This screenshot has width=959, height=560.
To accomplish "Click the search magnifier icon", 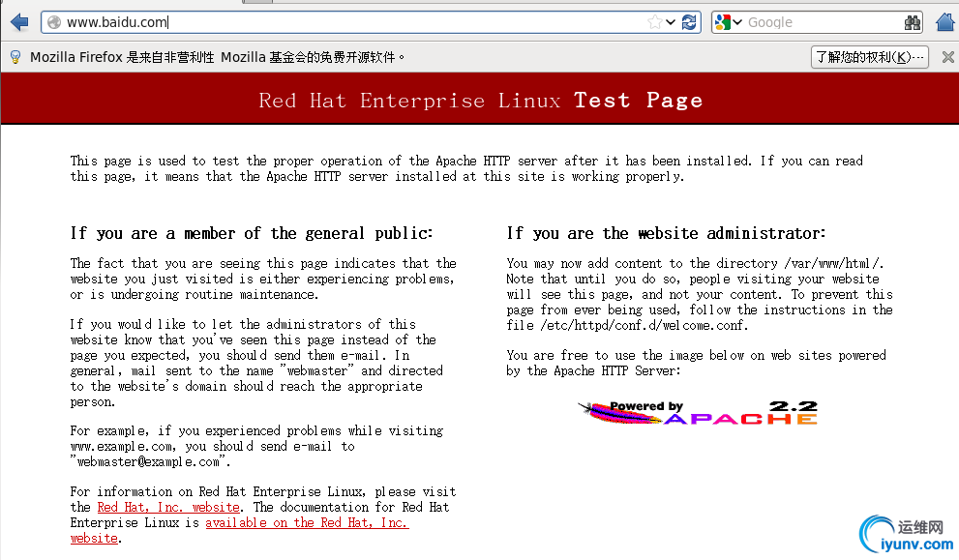I will (912, 21).
